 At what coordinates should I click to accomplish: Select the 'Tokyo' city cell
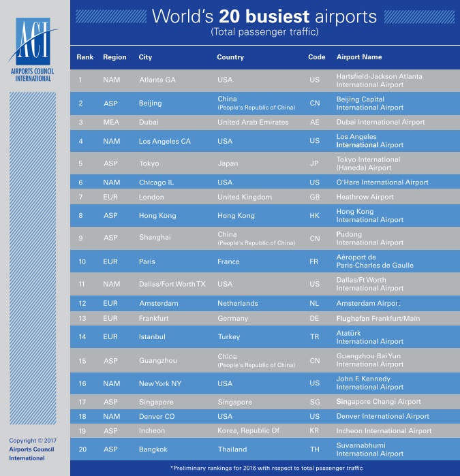[149, 163]
